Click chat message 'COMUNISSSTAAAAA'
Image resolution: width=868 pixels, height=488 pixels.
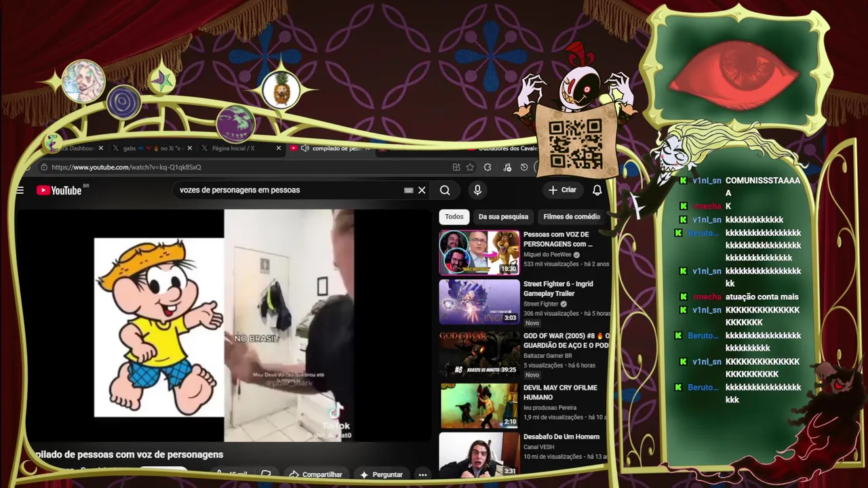pyautogui.click(x=763, y=187)
